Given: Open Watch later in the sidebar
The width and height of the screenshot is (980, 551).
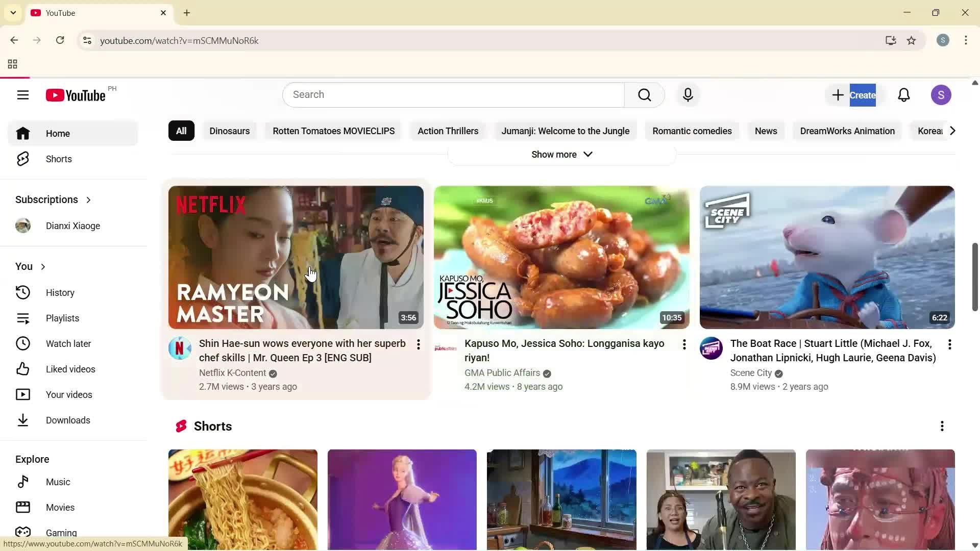Looking at the screenshot, I should (x=69, y=343).
